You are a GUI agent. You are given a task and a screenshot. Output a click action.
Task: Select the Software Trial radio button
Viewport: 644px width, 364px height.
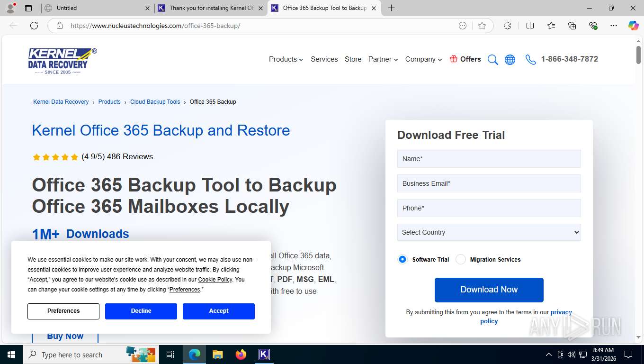pyautogui.click(x=402, y=259)
